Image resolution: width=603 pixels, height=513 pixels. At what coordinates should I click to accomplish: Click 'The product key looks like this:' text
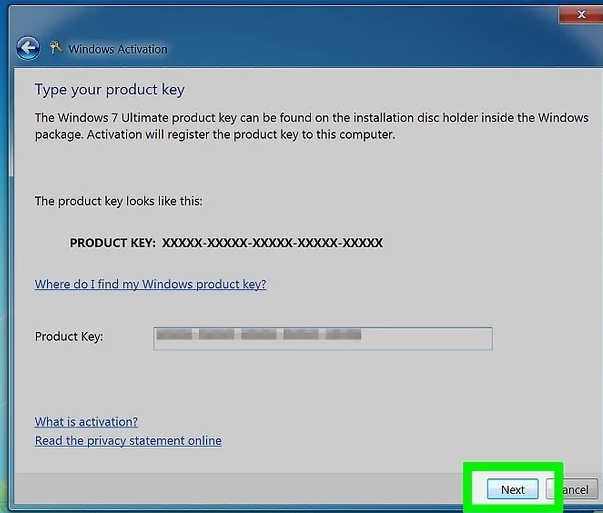(x=118, y=201)
